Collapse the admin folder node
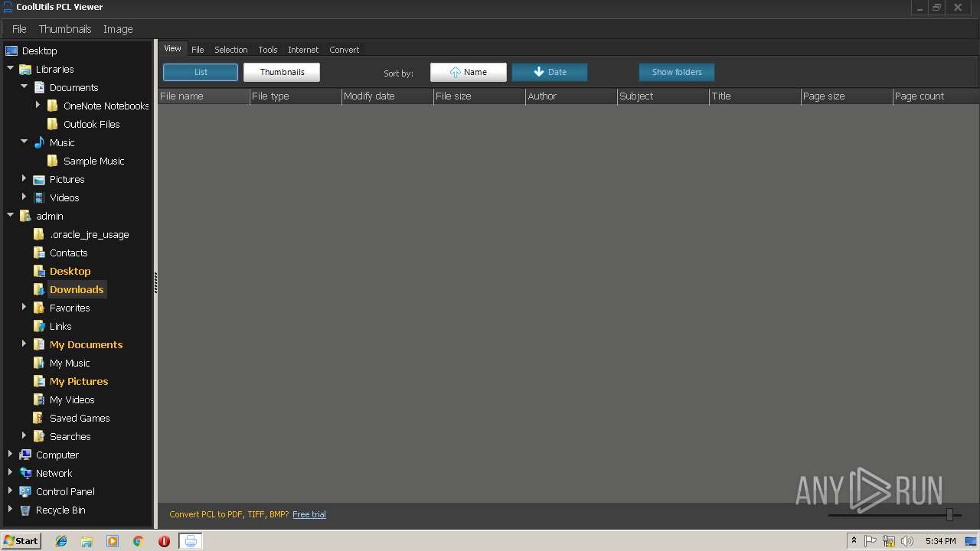The height and width of the screenshot is (551, 980). [10, 216]
